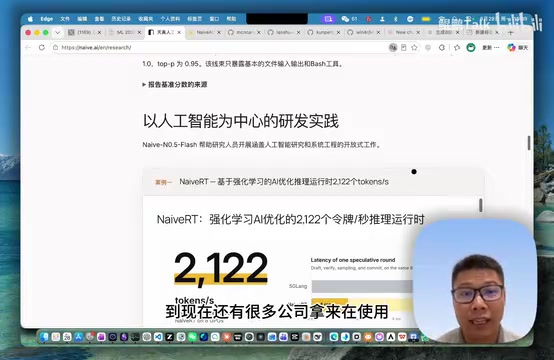Close the active 天真人工 tab
Screen dimensions: 554x360
tap(179, 32)
